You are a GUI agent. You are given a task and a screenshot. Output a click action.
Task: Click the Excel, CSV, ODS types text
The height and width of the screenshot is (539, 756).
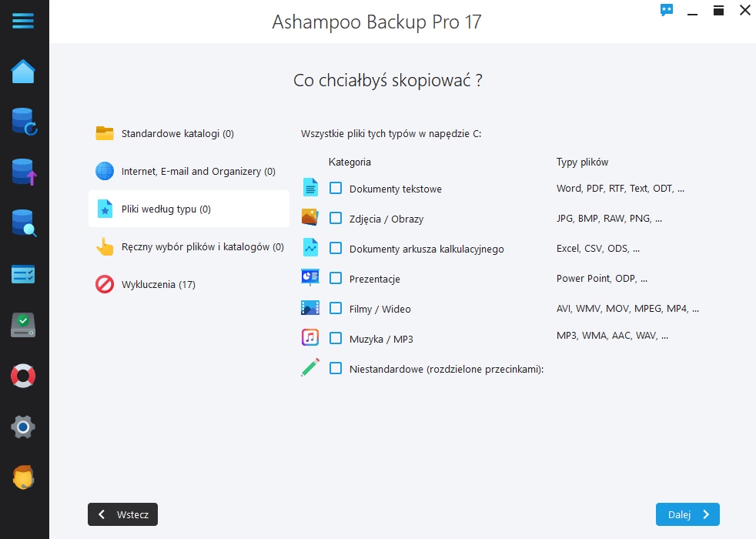(x=598, y=248)
